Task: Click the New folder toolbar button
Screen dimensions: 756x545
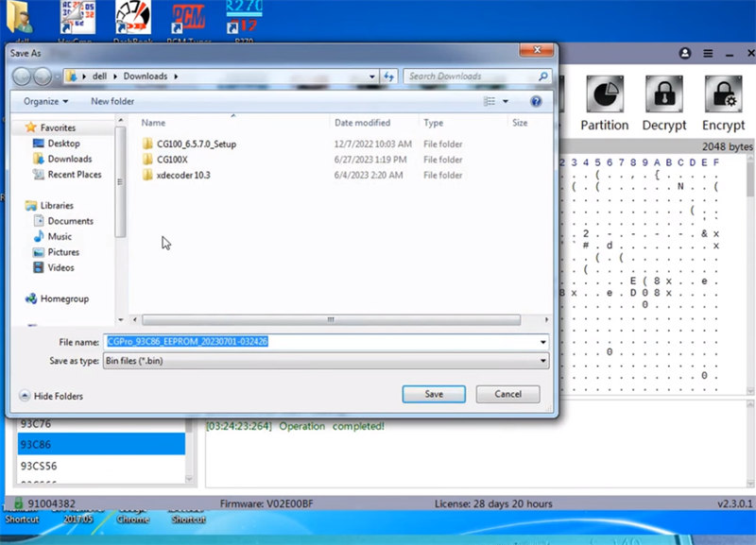Action: click(112, 101)
